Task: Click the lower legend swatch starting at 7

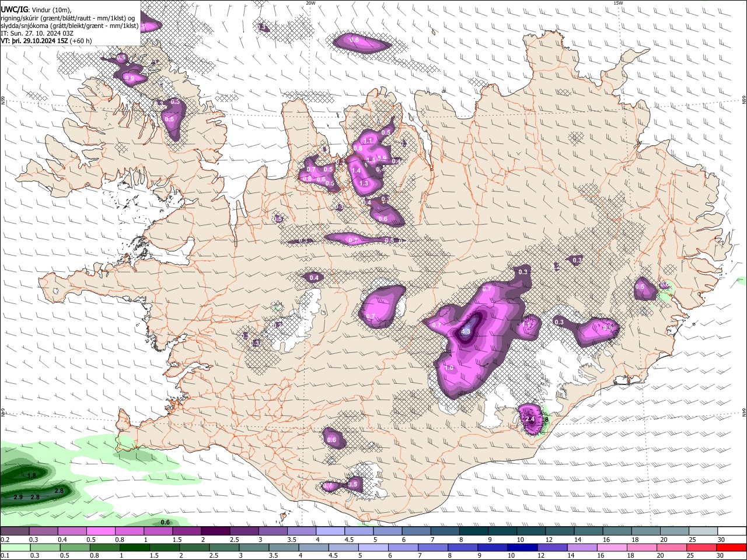Action: [x=434, y=548]
